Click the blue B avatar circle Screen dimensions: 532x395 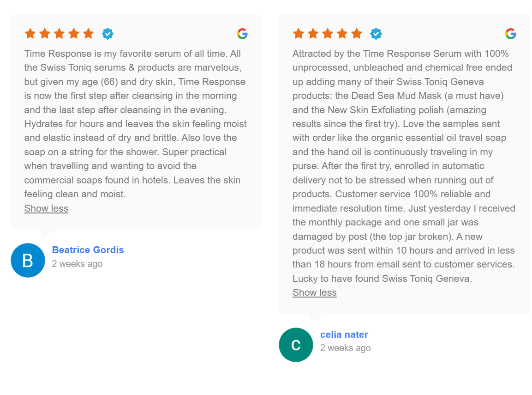[x=28, y=260]
